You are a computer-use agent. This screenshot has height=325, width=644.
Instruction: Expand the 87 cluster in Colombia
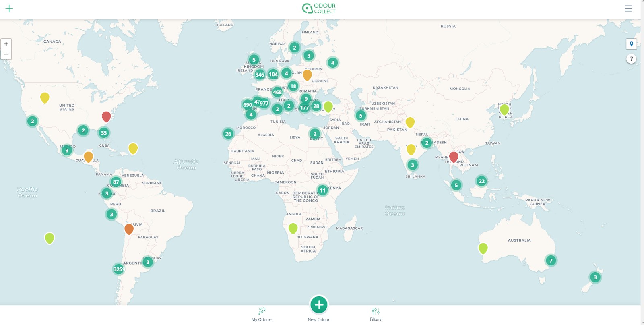pos(116,182)
